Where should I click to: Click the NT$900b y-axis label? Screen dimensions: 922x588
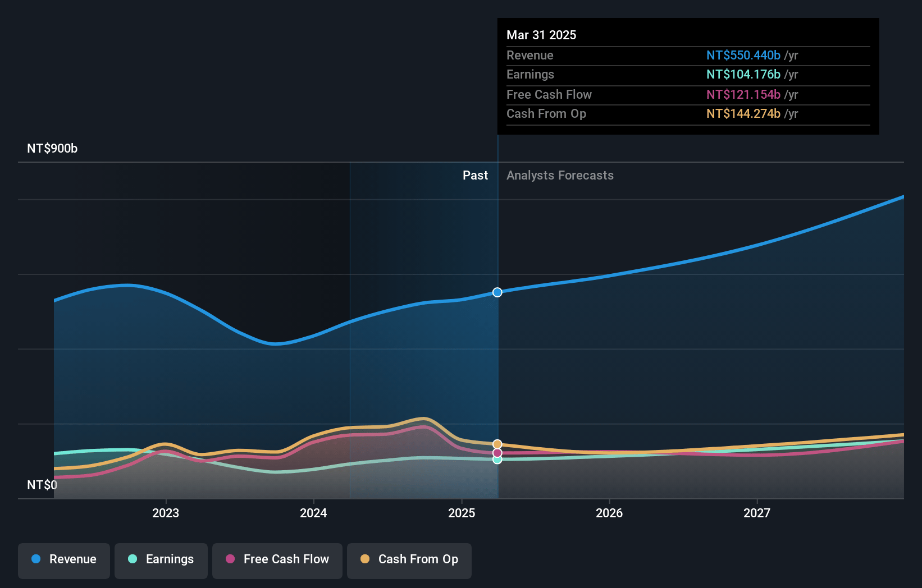pyautogui.click(x=52, y=149)
